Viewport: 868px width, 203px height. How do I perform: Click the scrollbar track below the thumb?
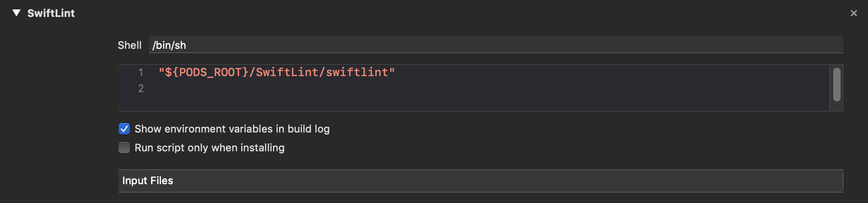836,106
